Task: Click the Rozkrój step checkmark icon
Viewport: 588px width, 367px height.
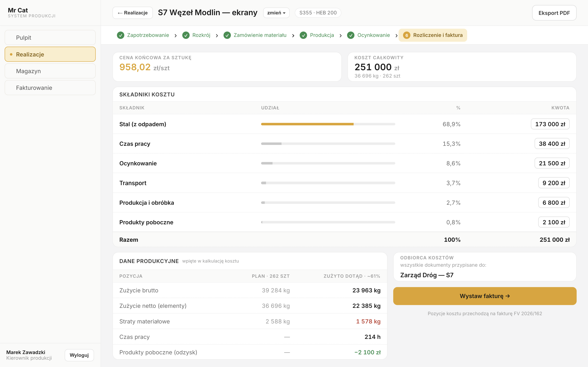Action: 186,35
